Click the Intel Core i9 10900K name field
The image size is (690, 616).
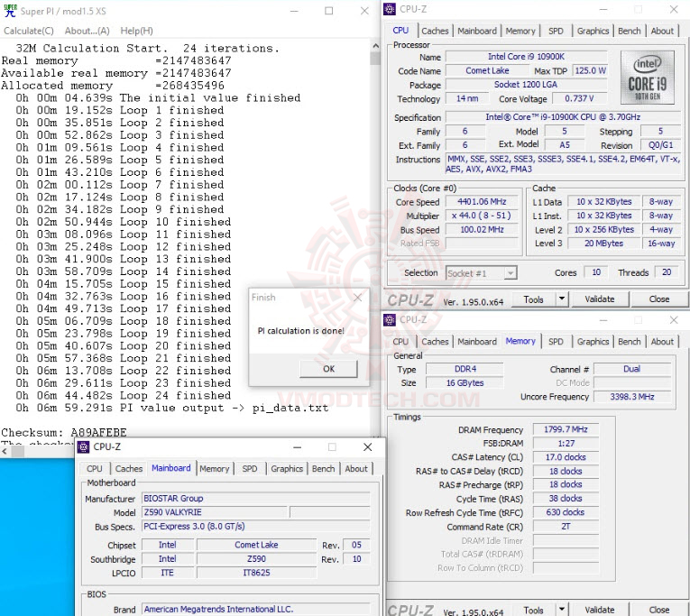tap(527, 57)
